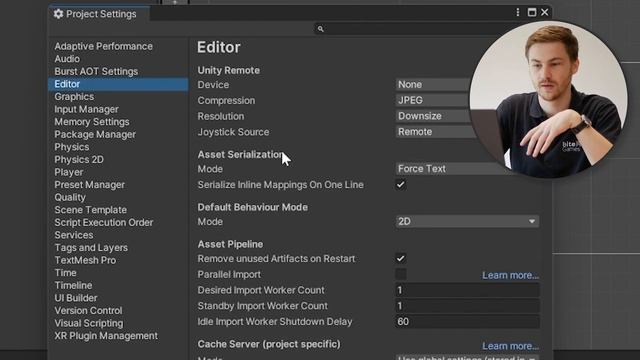
Task: Select Memory Settings
Action: click(92, 122)
